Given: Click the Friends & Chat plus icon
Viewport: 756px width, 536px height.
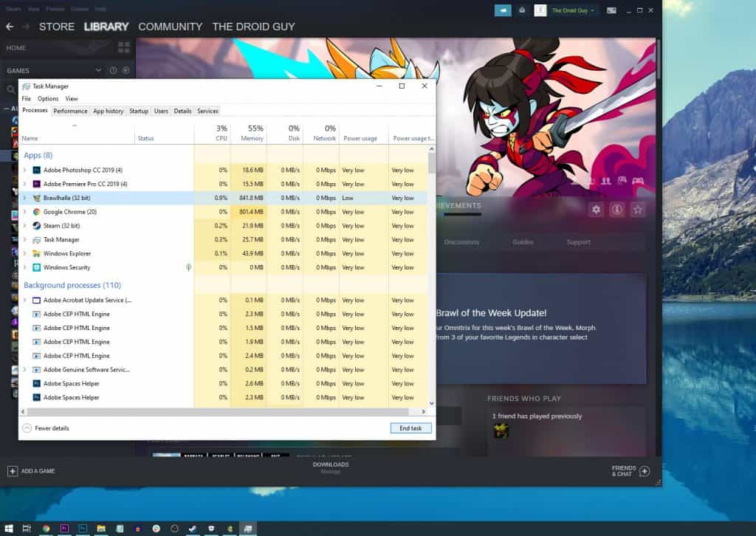Looking at the screenshot, I should pyautogui.click(x=645, y=471).
